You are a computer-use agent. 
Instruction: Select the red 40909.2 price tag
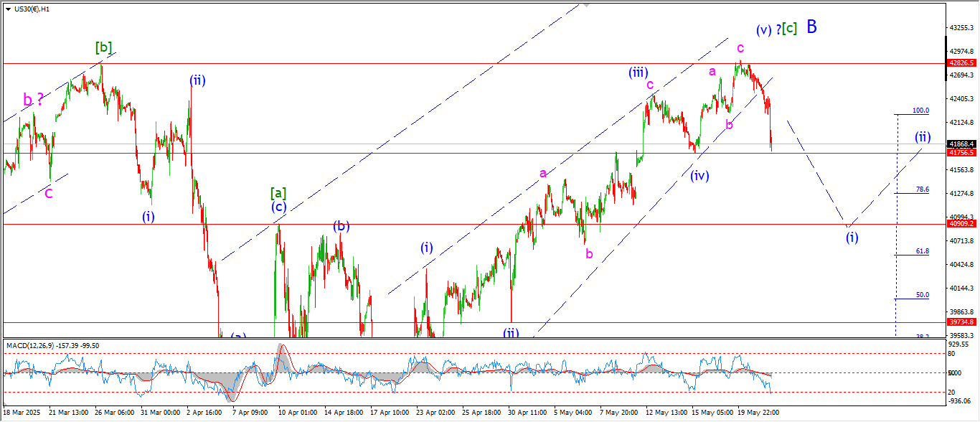961,224
